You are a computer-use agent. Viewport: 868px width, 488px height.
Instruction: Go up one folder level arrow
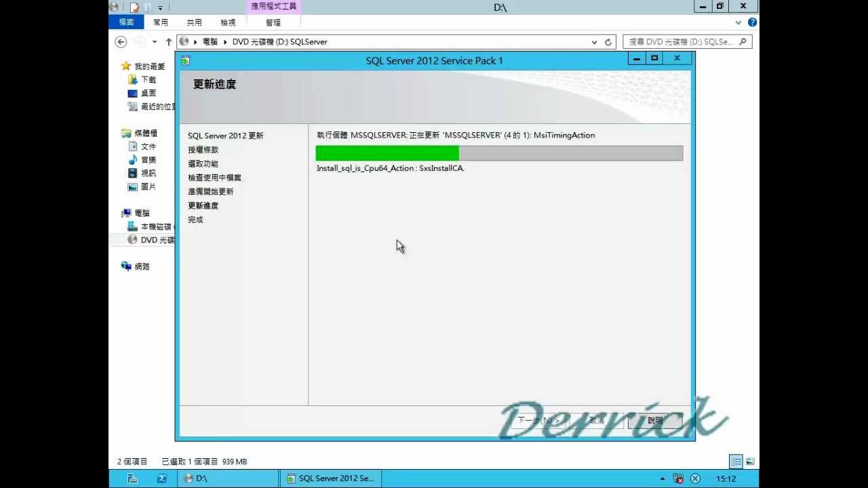[x=169, y=42]
